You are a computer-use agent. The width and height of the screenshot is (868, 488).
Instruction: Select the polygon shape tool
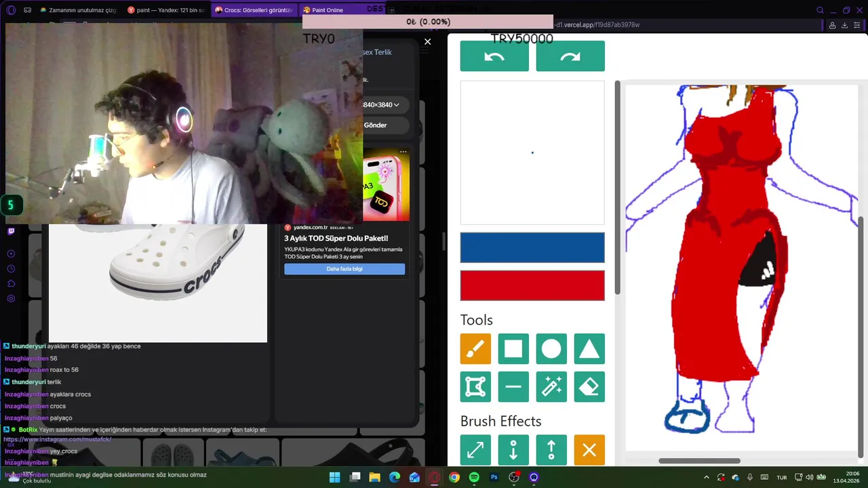point(475,387)
